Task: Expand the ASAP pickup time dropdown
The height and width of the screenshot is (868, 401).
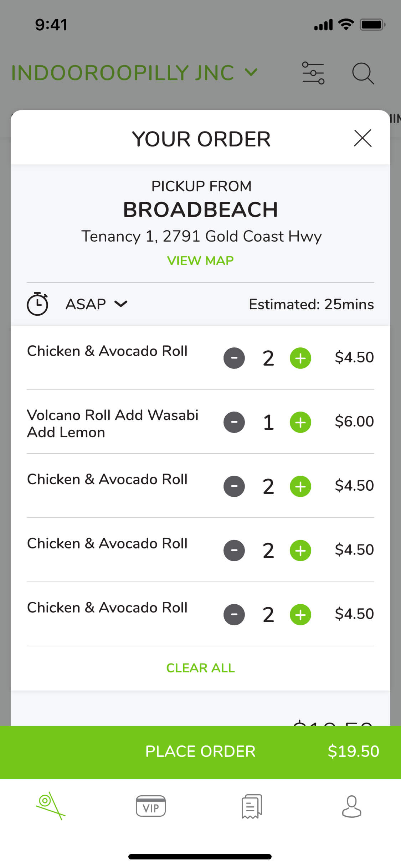Action: (96, 304)
